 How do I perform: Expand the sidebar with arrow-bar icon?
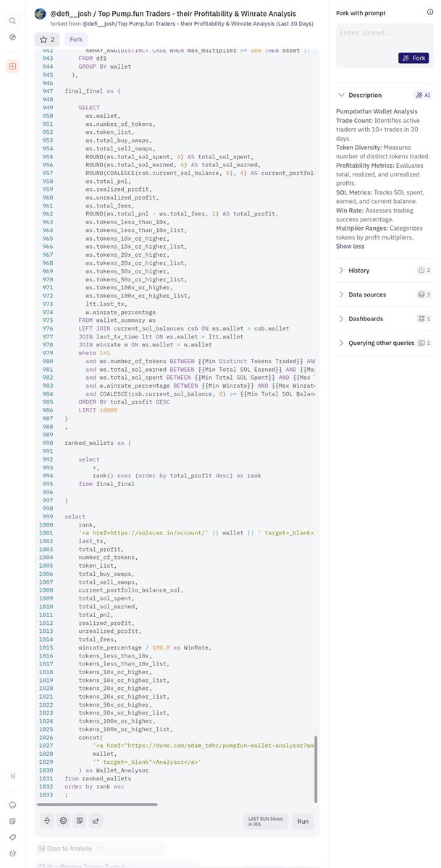tap(12, 776)
